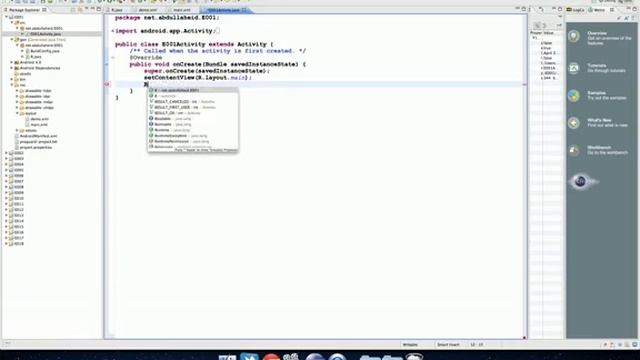This screenshot has height=360, width=640.
Task: Click the Workbench icon on Welcome page
Action: coord(574,150)
